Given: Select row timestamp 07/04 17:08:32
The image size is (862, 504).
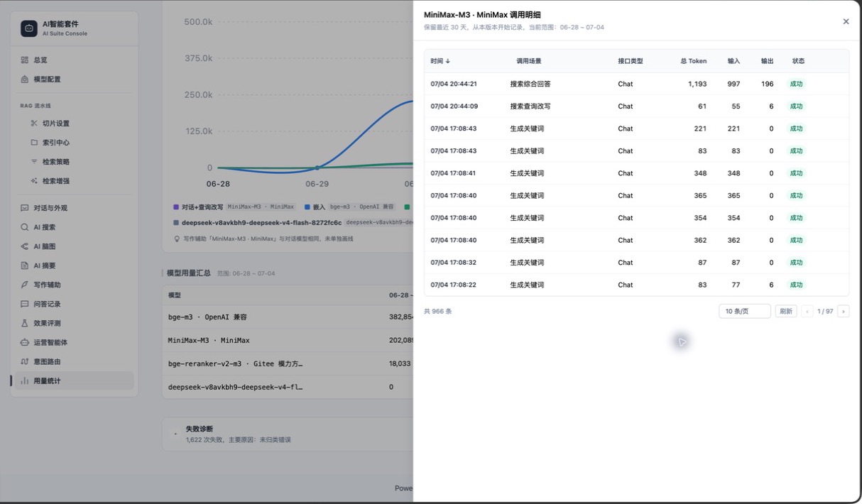Looking at the screenshot, I should coord(454,263).
